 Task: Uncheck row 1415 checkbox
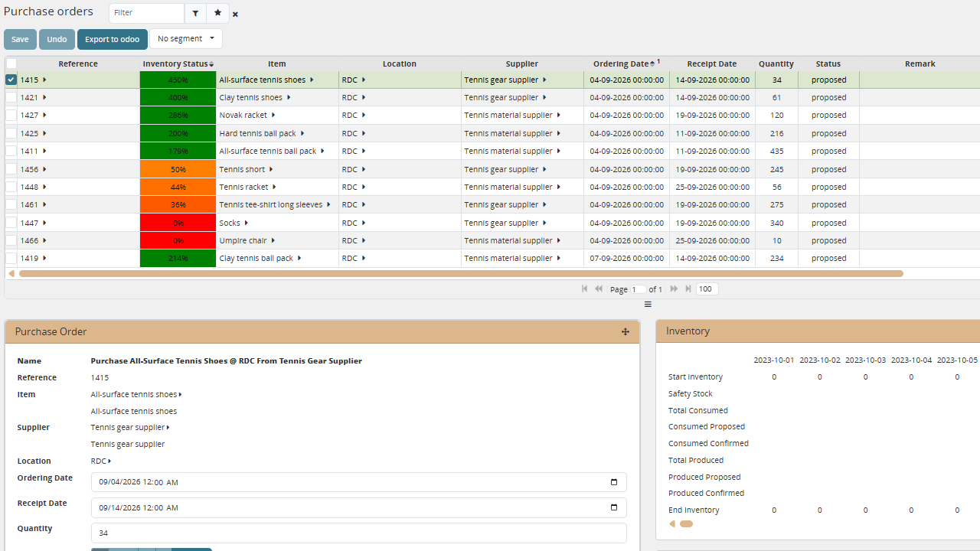click(x=11, y=80)
